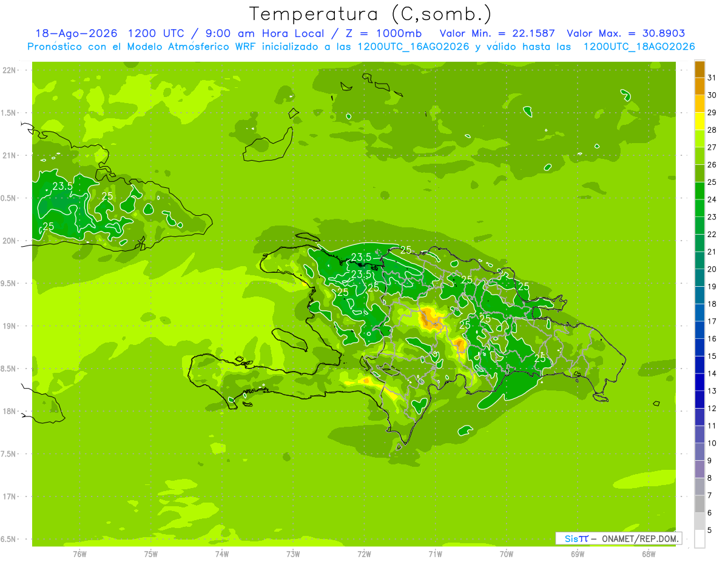Screen dimensions: 728x562
Task: Click the Valor Max. = 30.8903 text
Action: tap(625, 33)
